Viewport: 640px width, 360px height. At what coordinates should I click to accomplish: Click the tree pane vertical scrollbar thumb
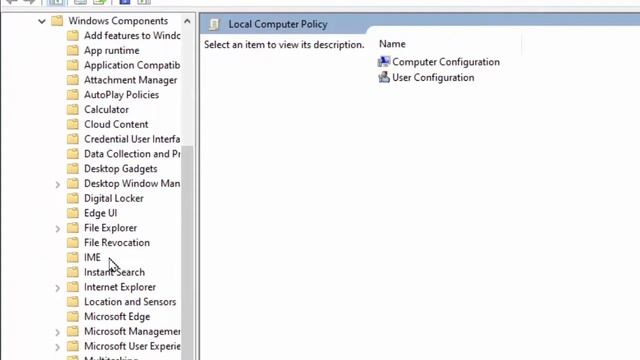[x=187, y=253]
